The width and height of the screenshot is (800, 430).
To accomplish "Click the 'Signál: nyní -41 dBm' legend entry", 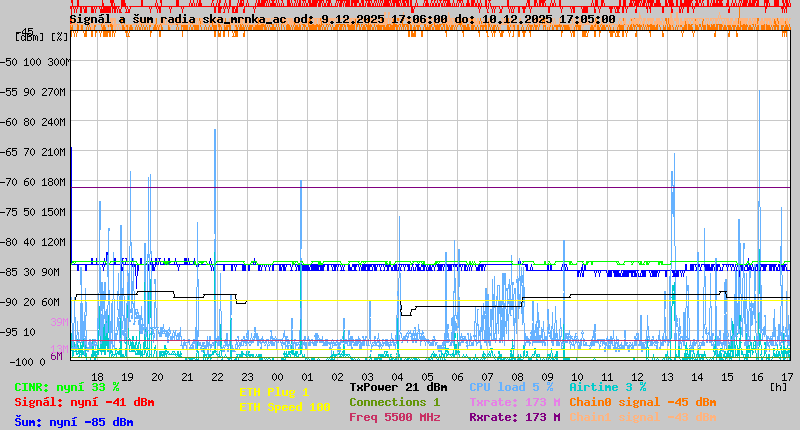I will pyautogui.click(x=84, y=402).
